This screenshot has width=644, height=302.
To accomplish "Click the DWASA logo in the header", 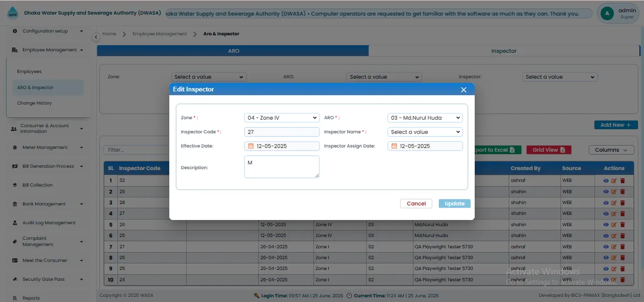I will 12,14.
